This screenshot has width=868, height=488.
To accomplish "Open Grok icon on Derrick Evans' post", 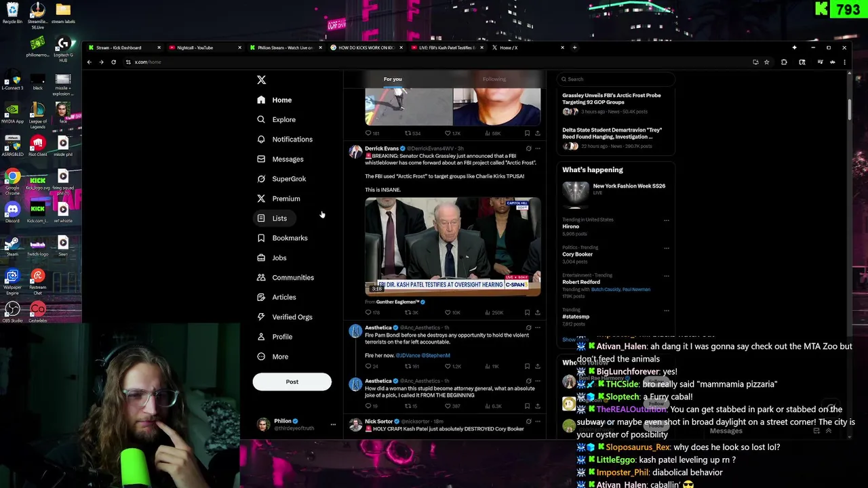I will point(528,148).
